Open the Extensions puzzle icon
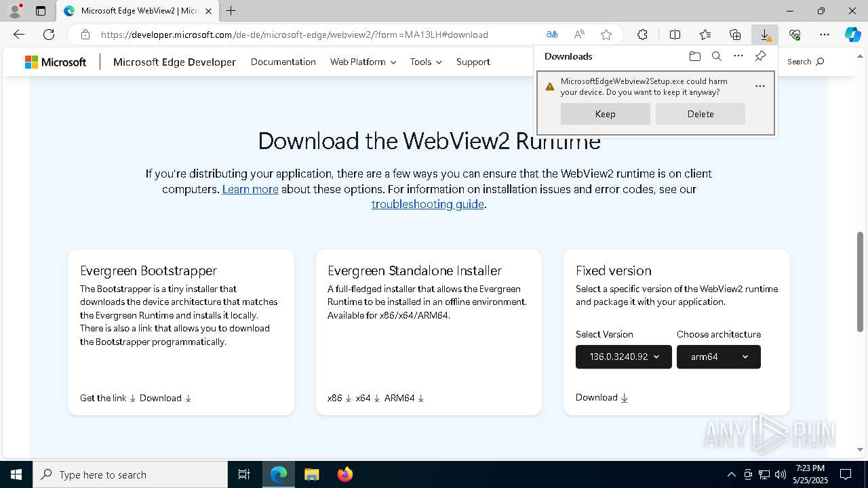The width and height of the screenshot is (868, 488). pos(642,35)
